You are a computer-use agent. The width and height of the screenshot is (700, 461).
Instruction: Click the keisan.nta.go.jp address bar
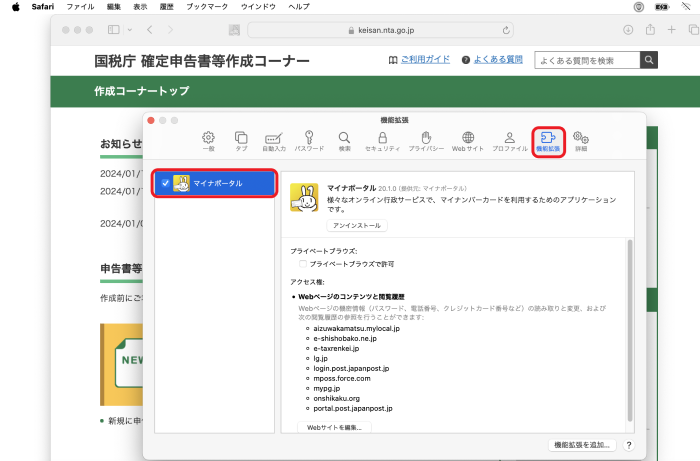[380, 30]
